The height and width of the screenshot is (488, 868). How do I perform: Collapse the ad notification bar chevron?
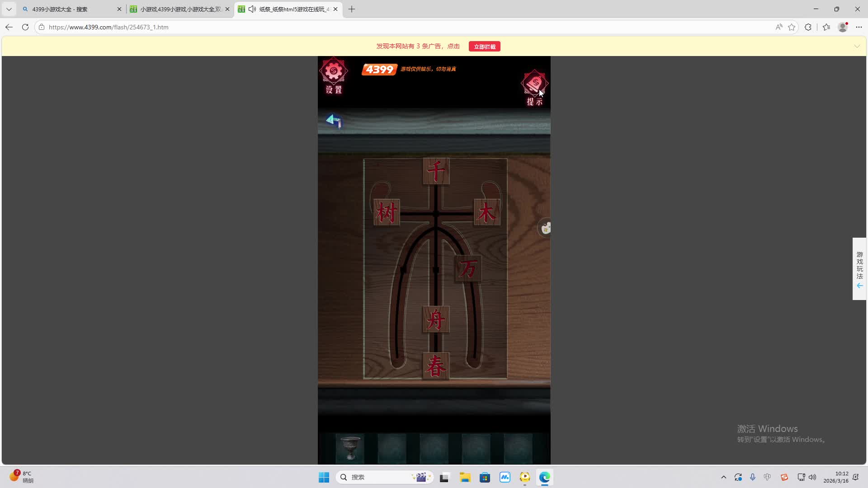857,46
